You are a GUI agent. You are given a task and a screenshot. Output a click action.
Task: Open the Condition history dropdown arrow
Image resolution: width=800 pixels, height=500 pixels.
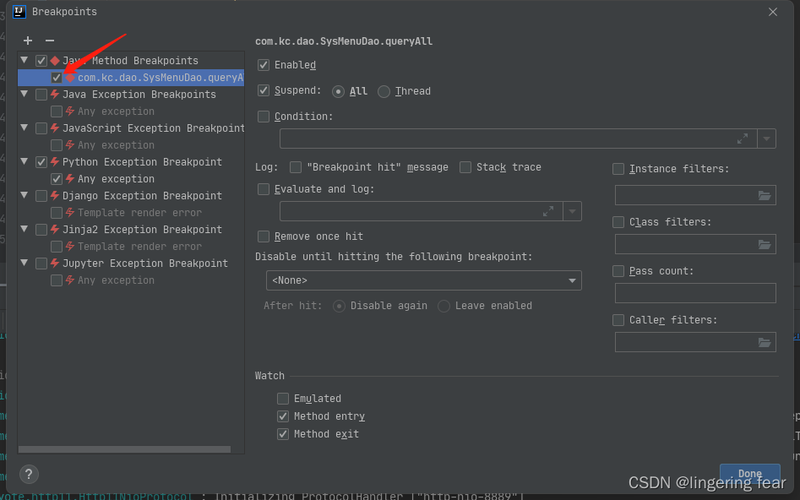click(x=767, y=139)
